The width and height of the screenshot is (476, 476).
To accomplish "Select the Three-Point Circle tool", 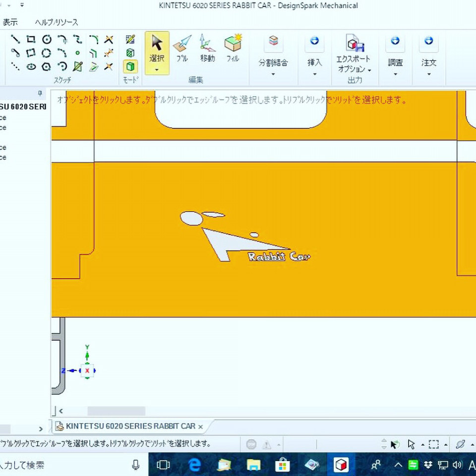I will coord(47,53).
